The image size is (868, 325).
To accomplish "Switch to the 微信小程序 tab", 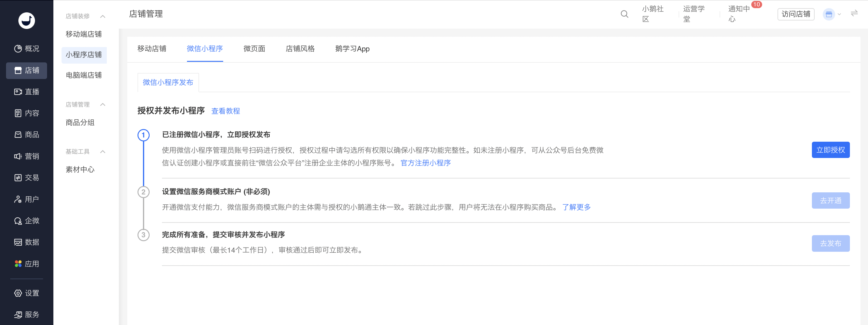I will pos(205,49).
